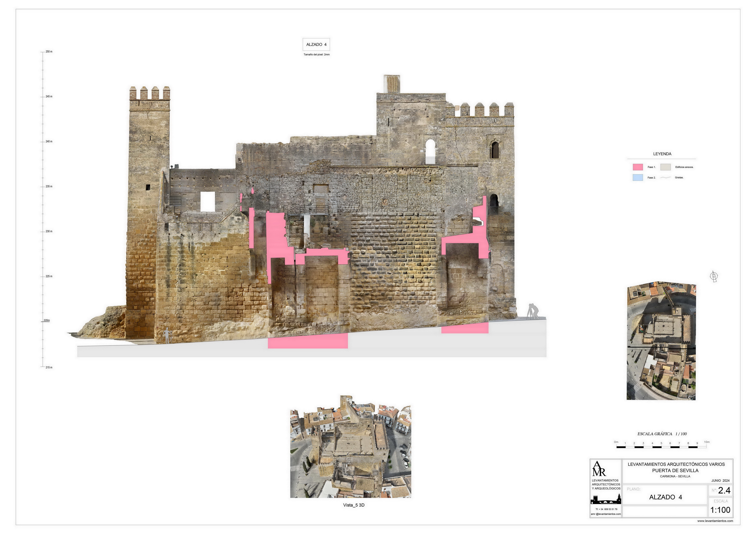Click the white square window opening
The height and width of the screenshot is (534, 756).
208,202
